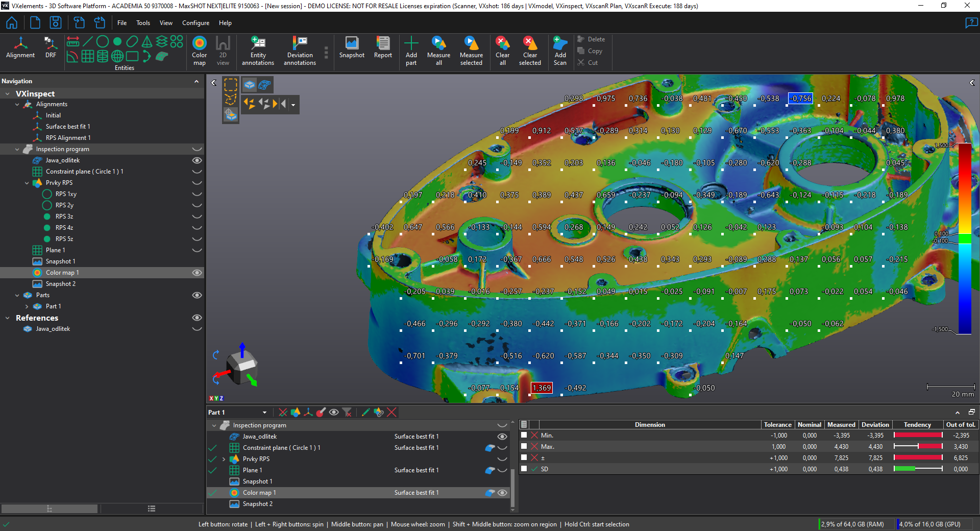Generate a Report
This screenshot has height=531, width=980.
tap(383, 47)
